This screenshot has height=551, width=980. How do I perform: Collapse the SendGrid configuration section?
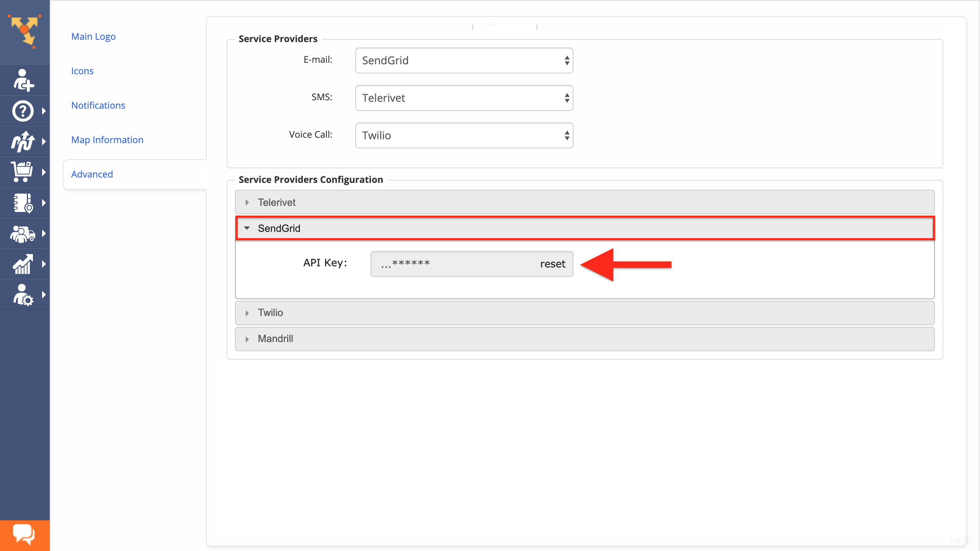coord(585,228)
